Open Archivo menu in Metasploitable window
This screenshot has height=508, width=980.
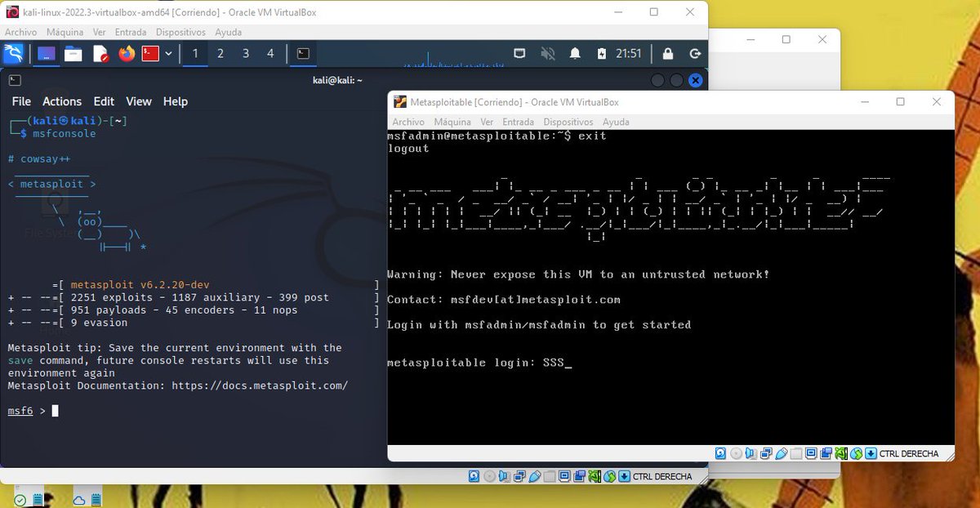click(x=409, y=122)
